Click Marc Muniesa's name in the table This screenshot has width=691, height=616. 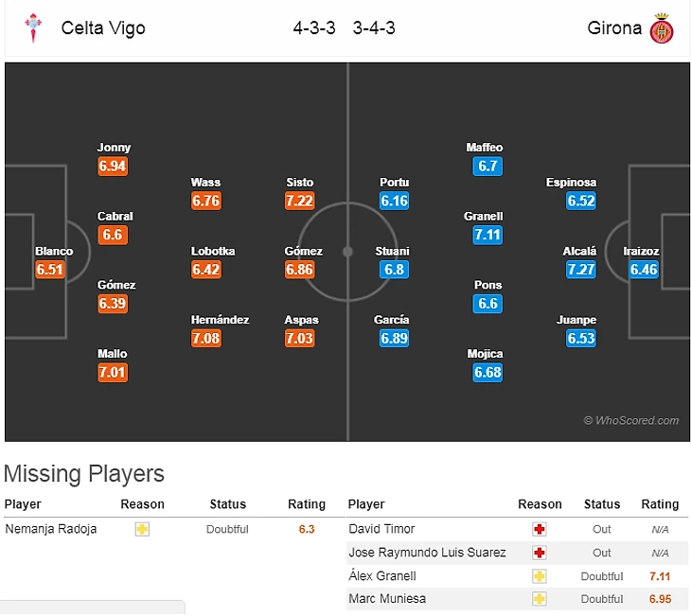point(387,599)
